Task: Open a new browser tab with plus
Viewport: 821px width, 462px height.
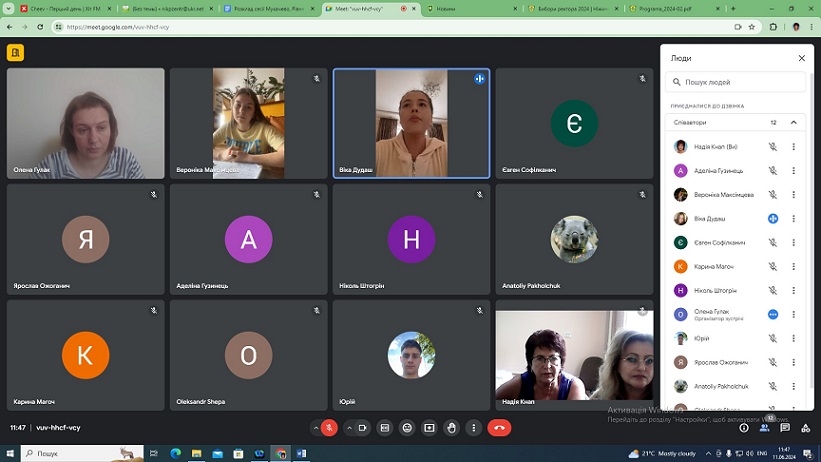Action: point(733,9)
